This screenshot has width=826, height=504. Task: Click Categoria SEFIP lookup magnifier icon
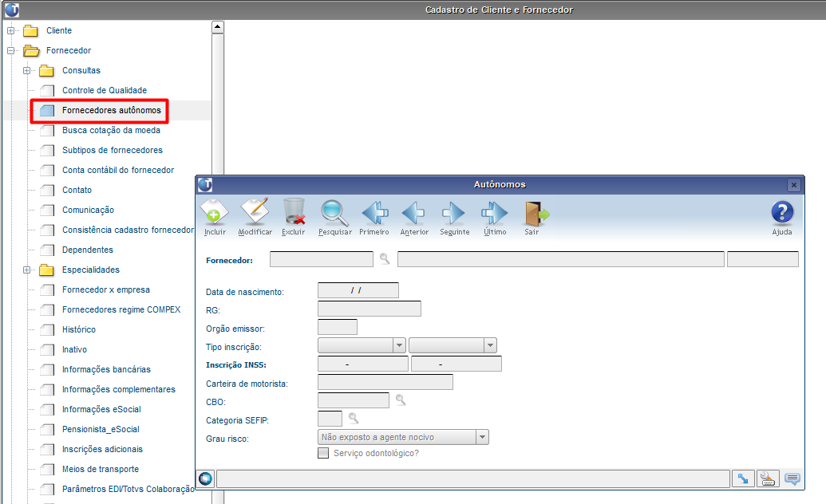tap(354, 419)
